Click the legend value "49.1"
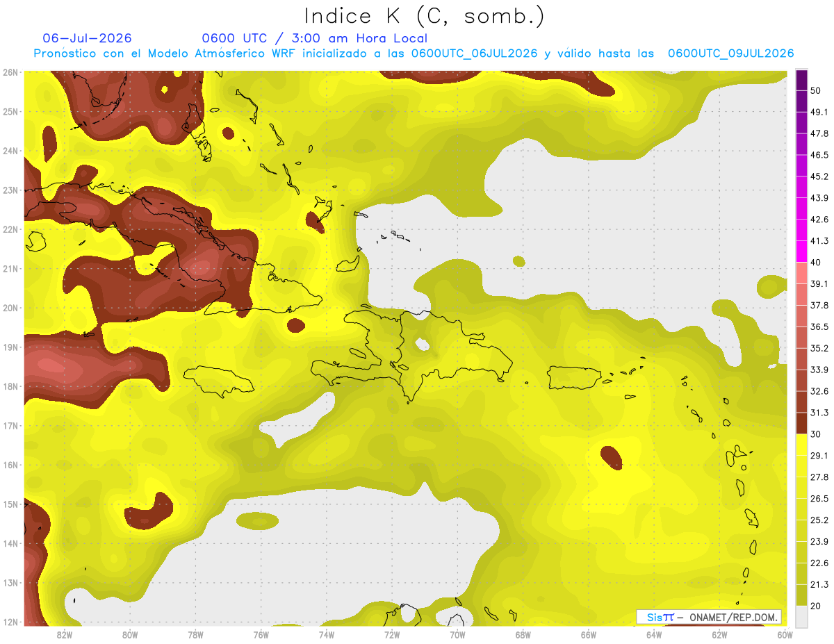The width and height of the screenshot is (834, 644). pyautogui.click(x=820, y=113)
